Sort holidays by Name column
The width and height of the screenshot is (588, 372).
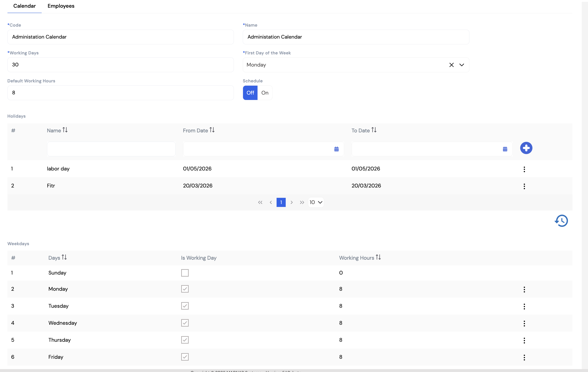click(x=65, y=130)
